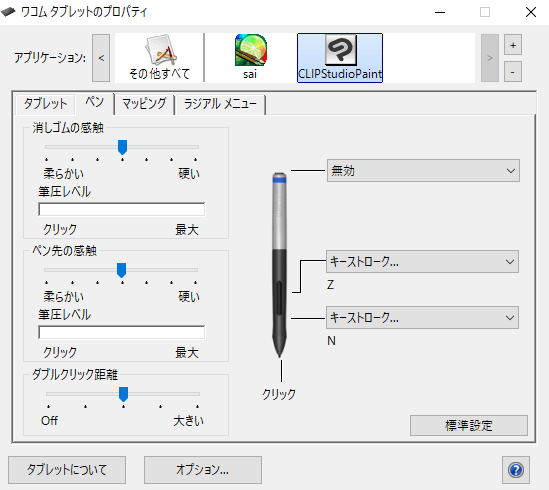The width and height of the screenshot is (549, 490).
Task: Switch to the タブレット tab
Action: click(x=45, y=104)
